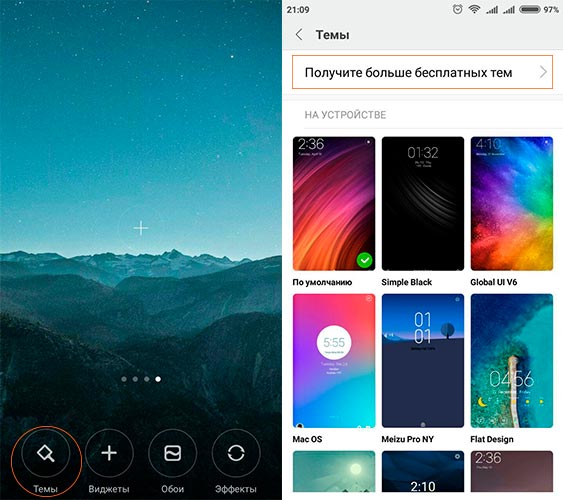Viewport: 563px width, 500px height.
Task: Expand 'Получите больше бесплатных тем' chevron
Action: pos(543,72)
